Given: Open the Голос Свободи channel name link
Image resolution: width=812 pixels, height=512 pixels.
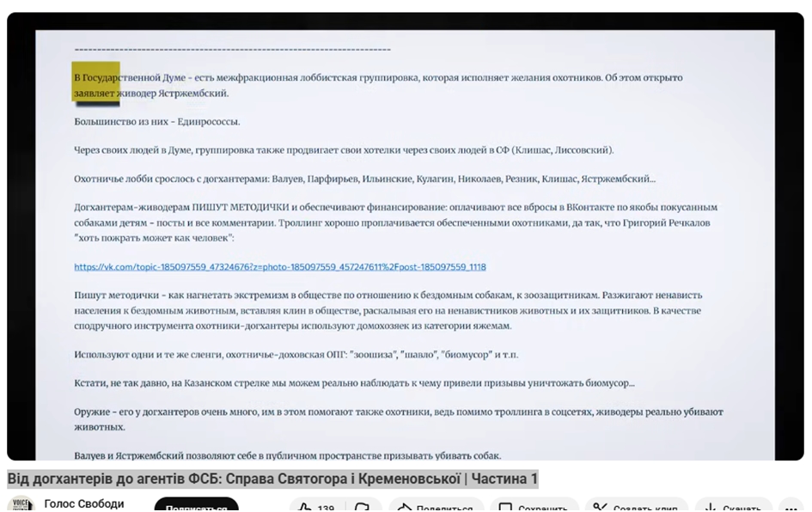Looking at the screenshot, I should (84, 504).
